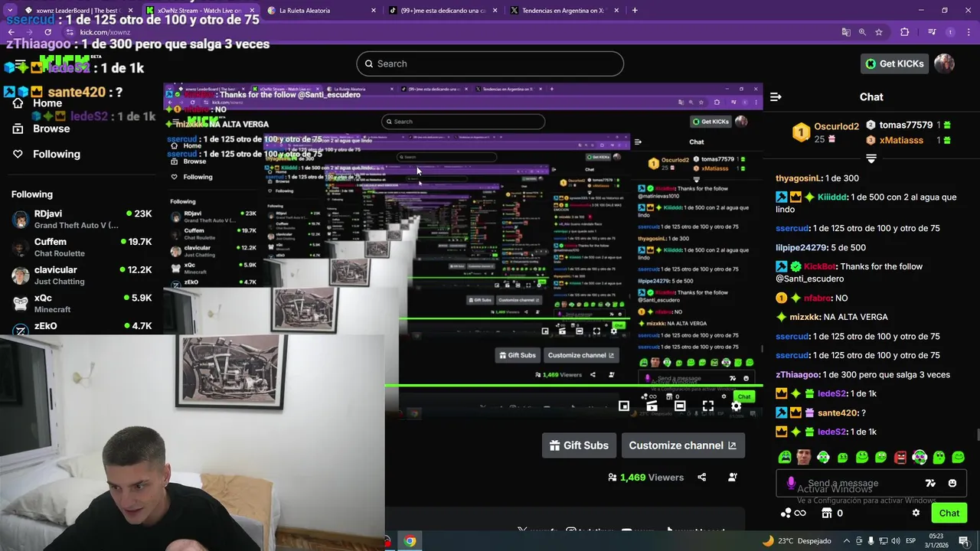Focus the Kick Search field

click(490, 64)
